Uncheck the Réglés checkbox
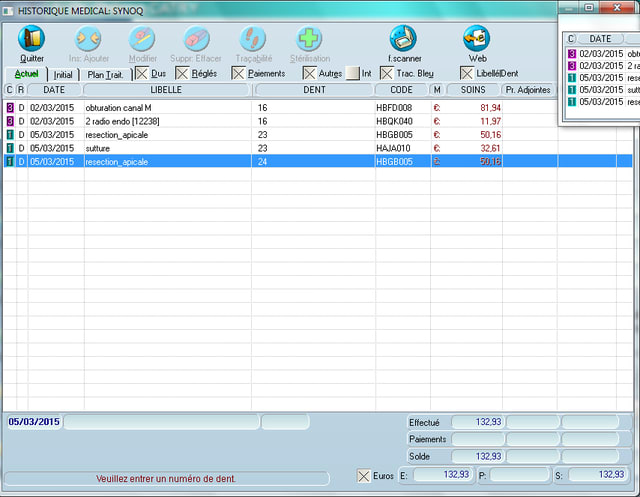This screenshot has height=497, width=640. point(182,73)
